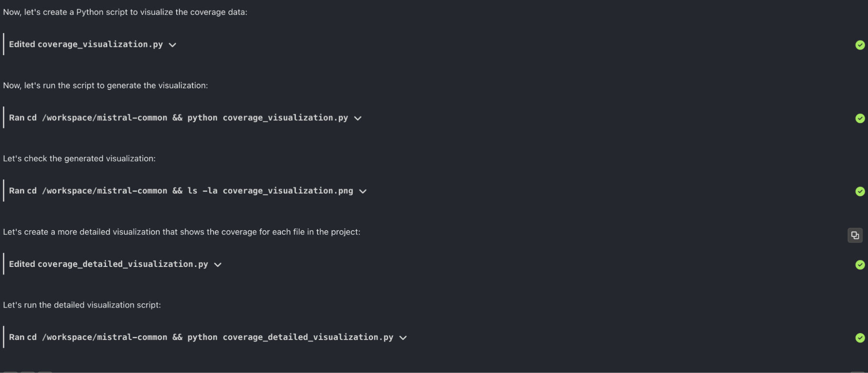The width and height of the screenshot is (868, 373).
Task: Click the Edited label before coverage_visualization.py
Action: [22, 44]
